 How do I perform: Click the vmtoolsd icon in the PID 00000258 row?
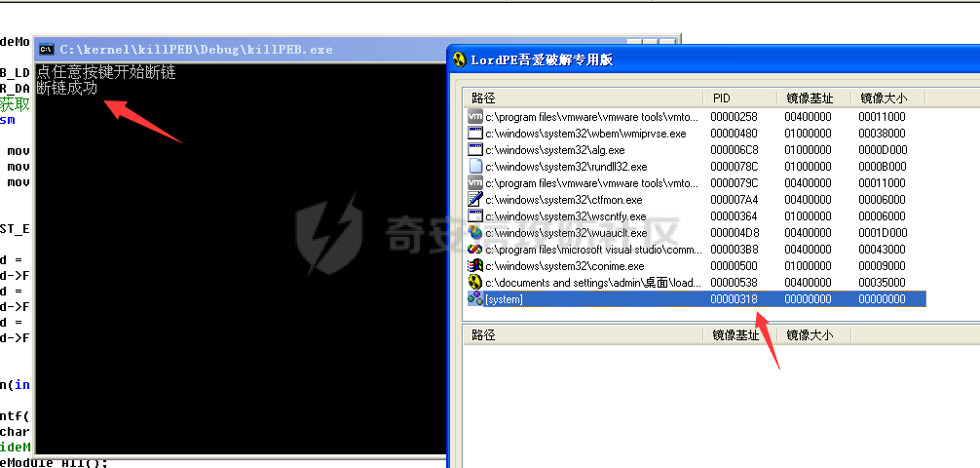point(475,116)
